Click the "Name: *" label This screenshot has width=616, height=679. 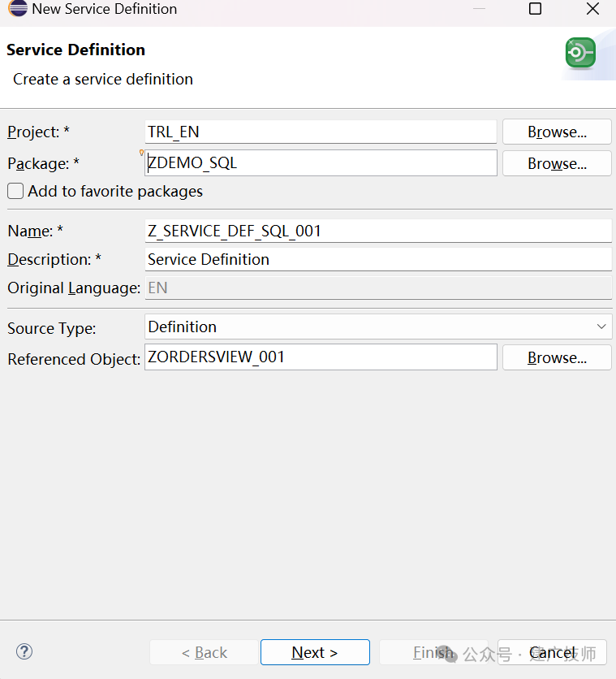pyautogui.click(x=35, y=231)
